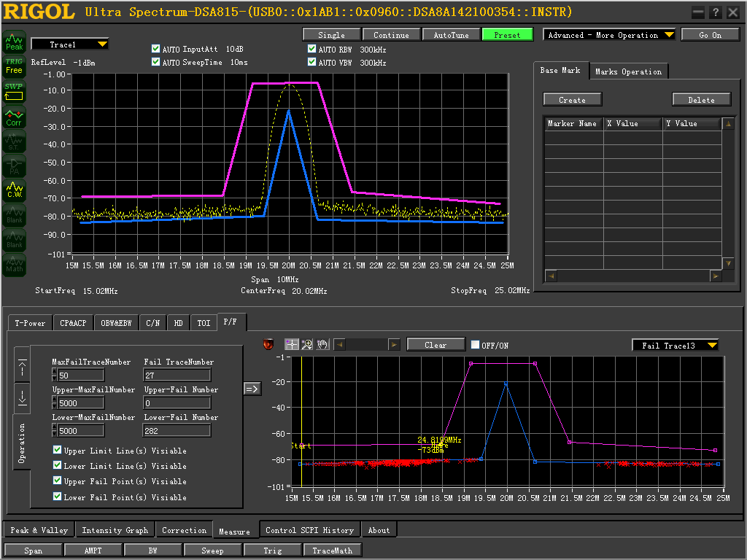Image resolution: width=747 pixels, height=560 pixels.
Task: Click the right-arrow transfer button
Action: [252, 389]
